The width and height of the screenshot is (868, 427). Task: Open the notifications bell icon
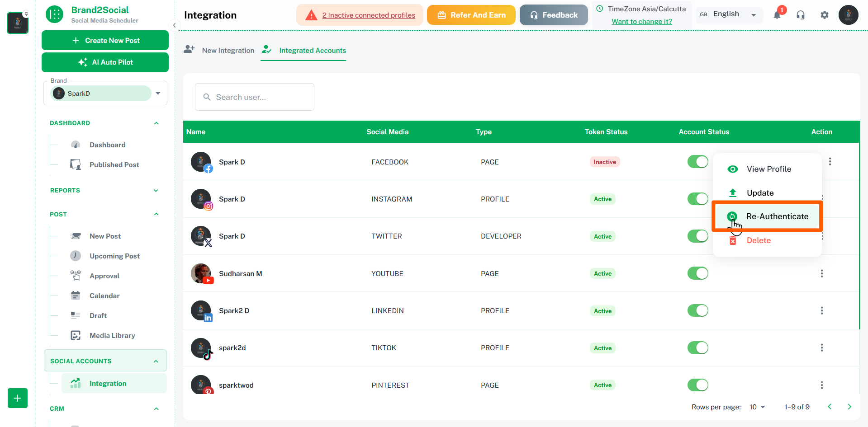coord(777,15)
